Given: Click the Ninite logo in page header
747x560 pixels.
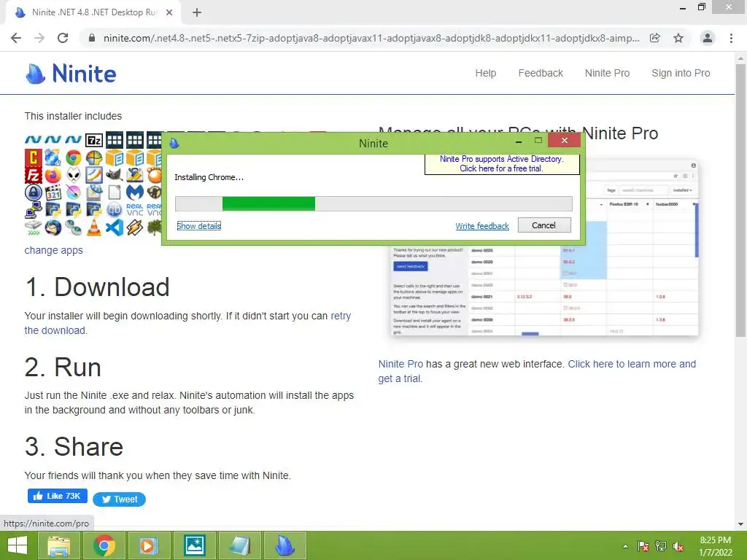Looking at the screenshot, I should point(71,74).
